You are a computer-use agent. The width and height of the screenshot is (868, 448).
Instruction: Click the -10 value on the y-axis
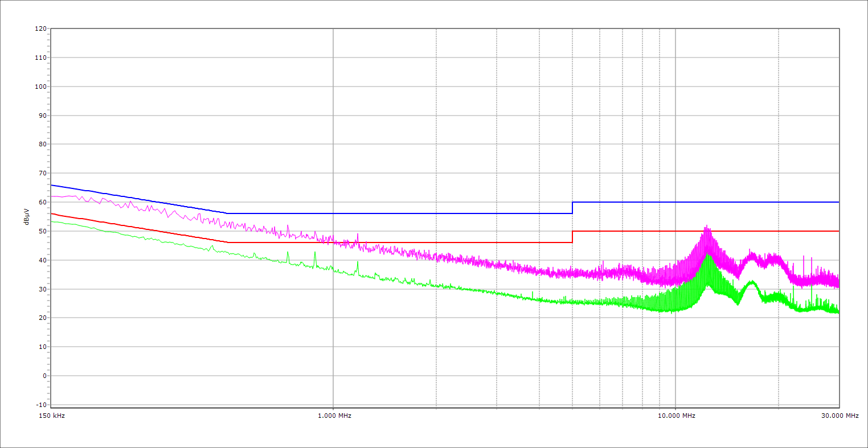click(x=40, y=405)
